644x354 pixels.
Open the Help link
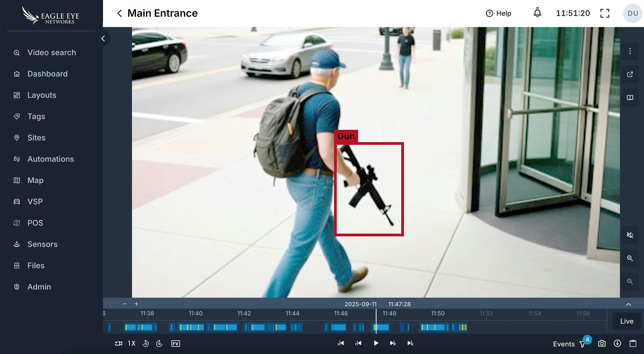499,13
